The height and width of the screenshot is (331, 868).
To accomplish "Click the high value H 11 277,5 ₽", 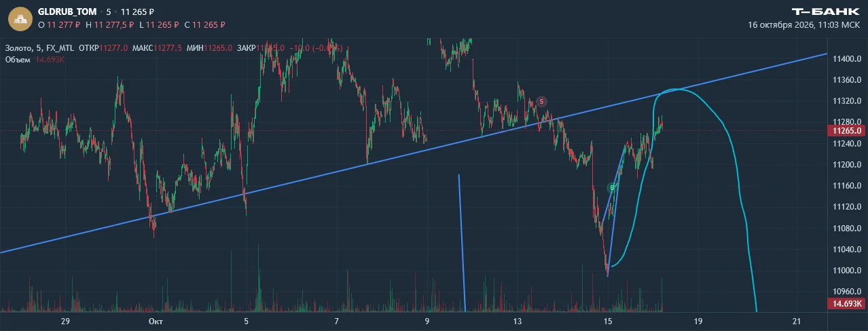I will coord(109,24).
